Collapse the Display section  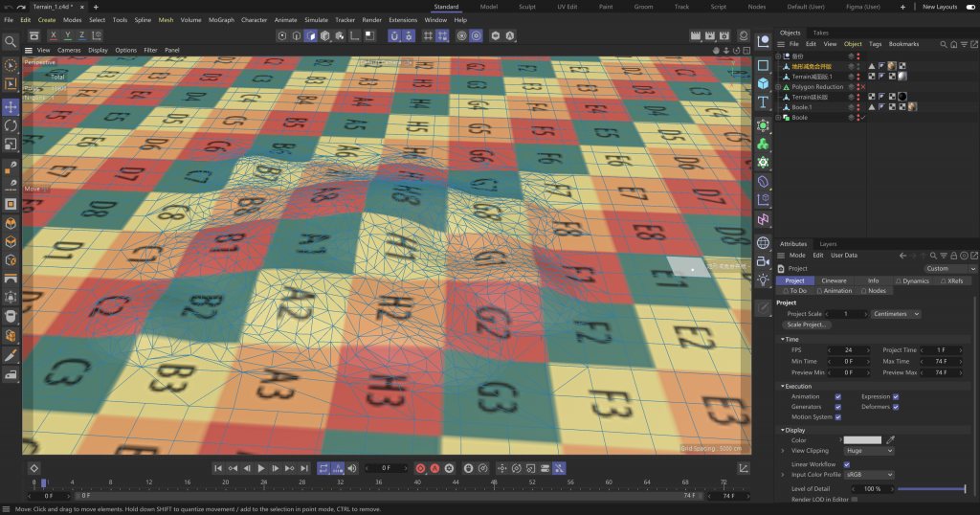tap(783, 430)
